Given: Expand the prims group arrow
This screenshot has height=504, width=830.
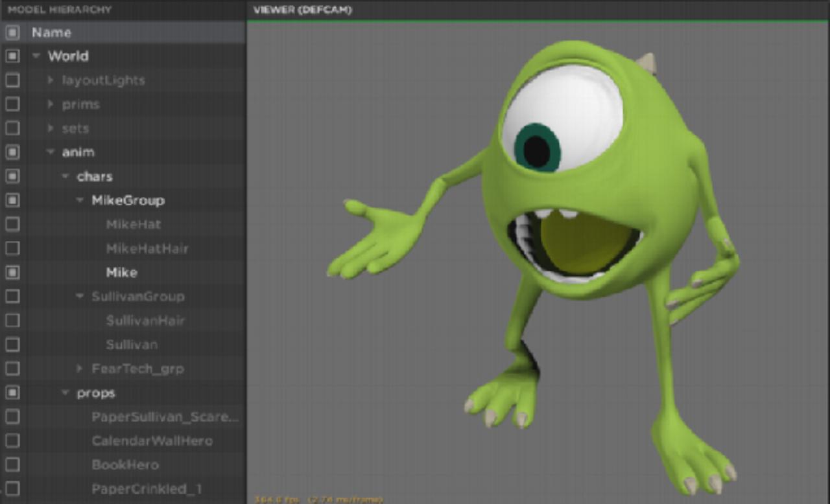Looking at the screenshot, I should pos(51,104).
